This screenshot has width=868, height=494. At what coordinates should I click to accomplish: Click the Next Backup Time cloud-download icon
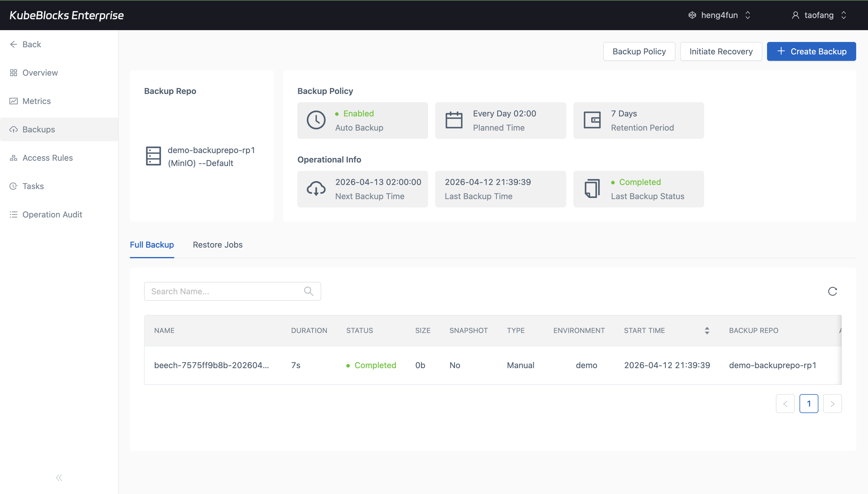tap(316, 188)
